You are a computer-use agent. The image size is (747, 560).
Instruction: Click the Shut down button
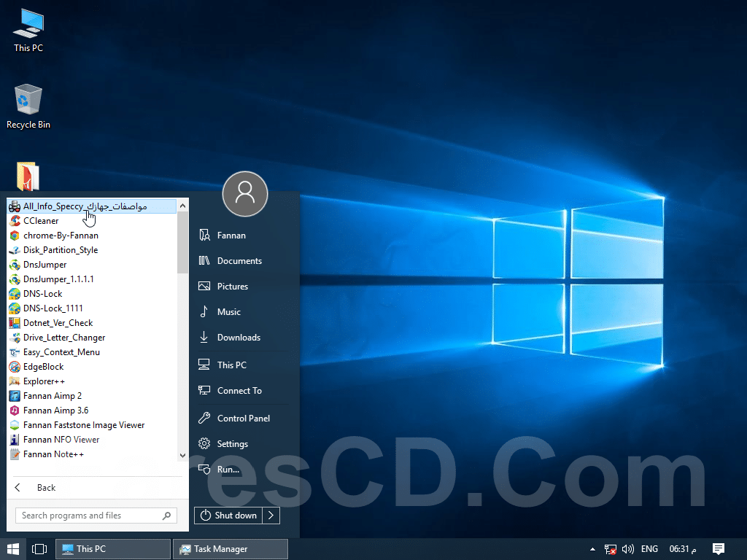tap(228, 516)
